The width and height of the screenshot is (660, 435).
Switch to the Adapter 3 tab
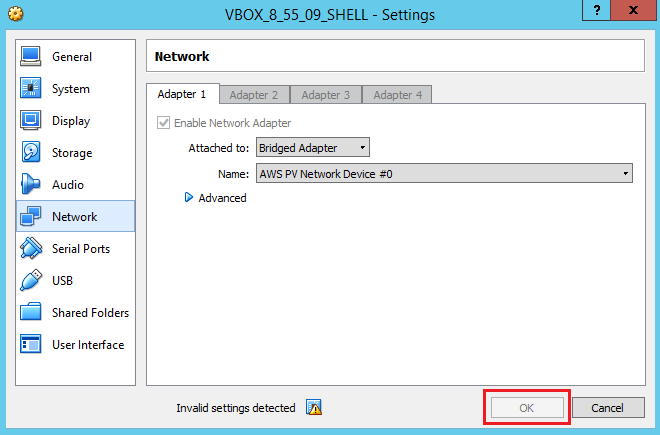tap(325, 95)
